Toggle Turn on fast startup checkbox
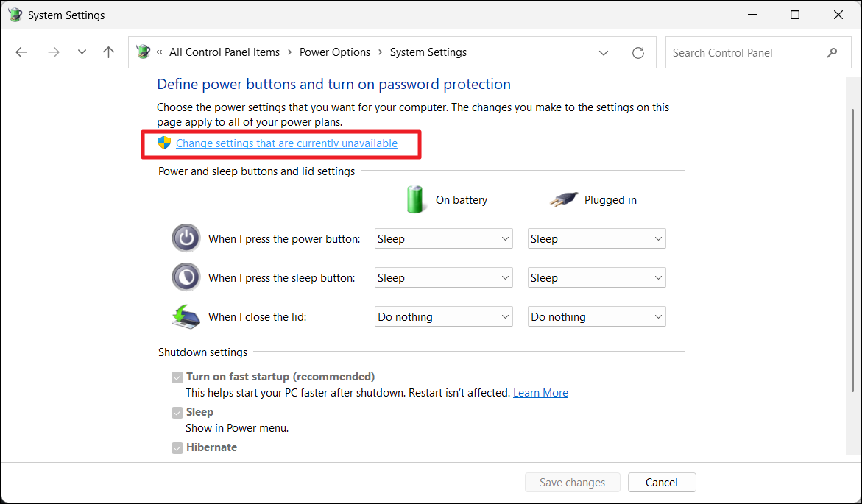Screen dimensions: 862x504 coord(177,377)
